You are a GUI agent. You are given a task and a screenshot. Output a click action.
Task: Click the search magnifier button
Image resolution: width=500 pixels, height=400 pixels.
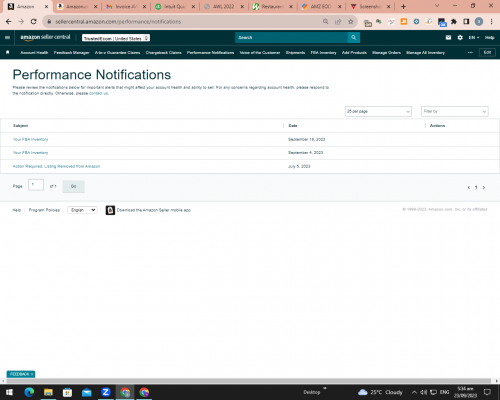(354, 38)
